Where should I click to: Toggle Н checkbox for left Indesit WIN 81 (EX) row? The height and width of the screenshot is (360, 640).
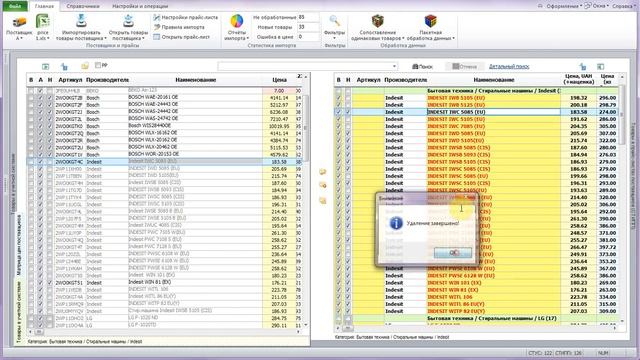coord(50,282)
